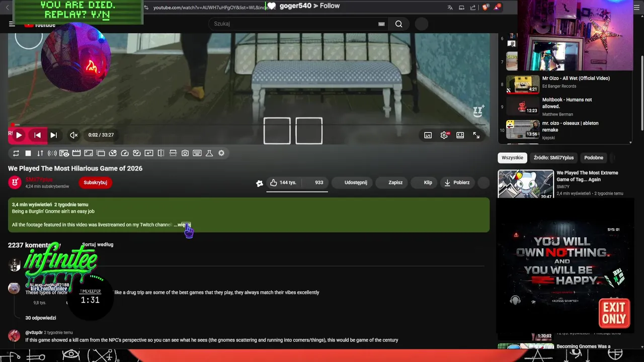Switch the player to theater mode
This screenshot has width=644, height=362.
coord(460,135)
